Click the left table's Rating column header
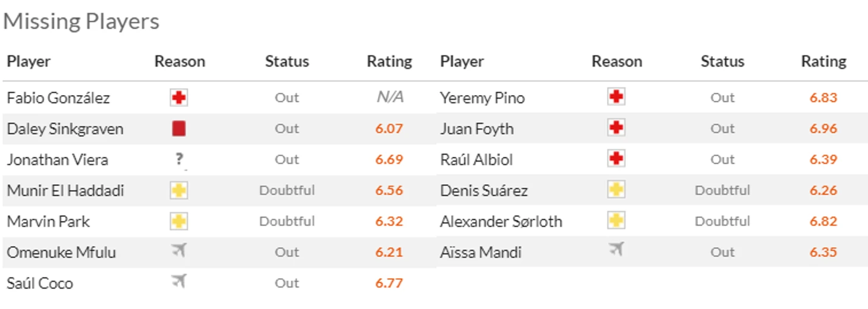This screenshot has height=309, width=868. [x=389, y=61]
